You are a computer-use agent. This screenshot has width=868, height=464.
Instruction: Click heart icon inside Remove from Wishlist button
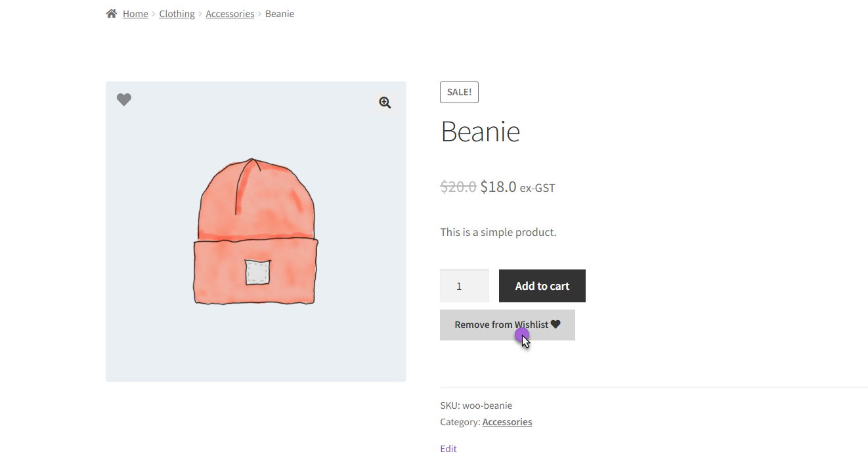(x=555, y=325)
